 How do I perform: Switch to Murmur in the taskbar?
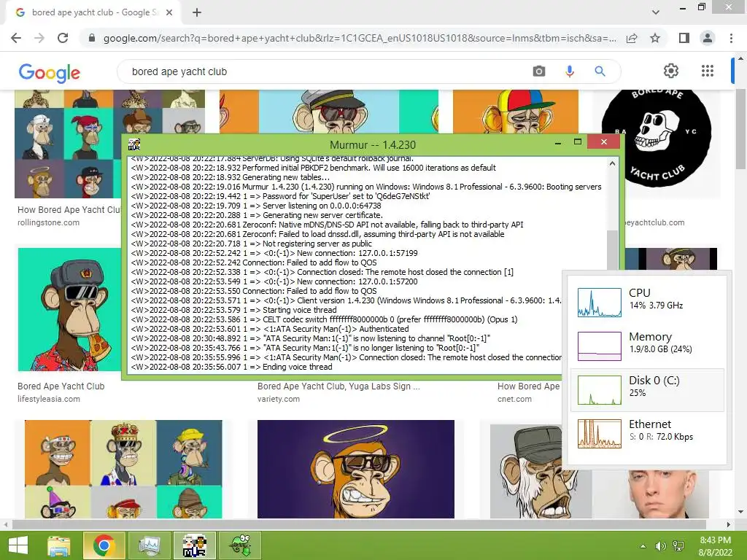194,545
